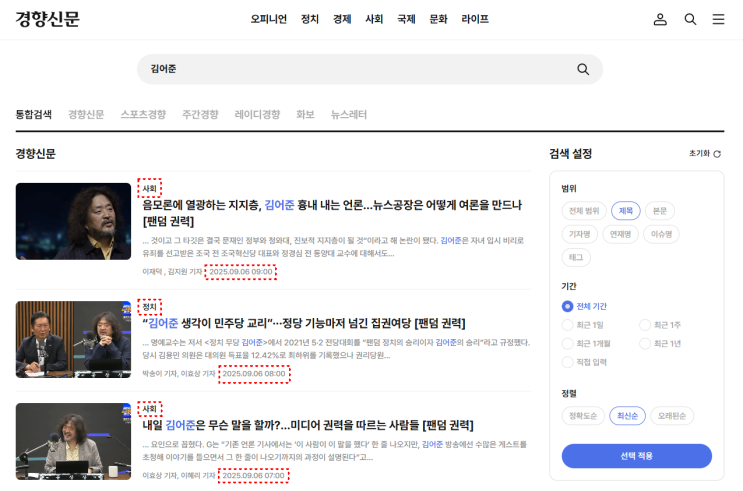Screen dimensions: 743x491
Task: Switch to 화보 tab
Action: pyautogui.click(x=305, y=114)
